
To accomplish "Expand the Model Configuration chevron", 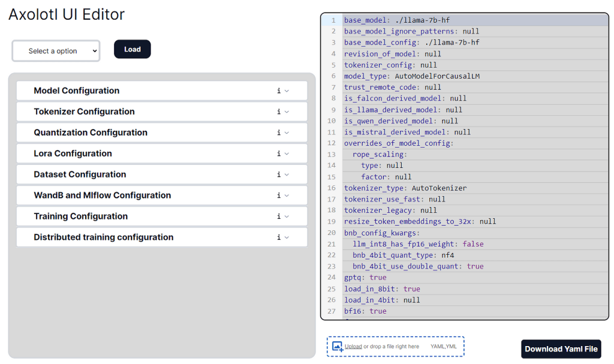I will pos(287,91).
